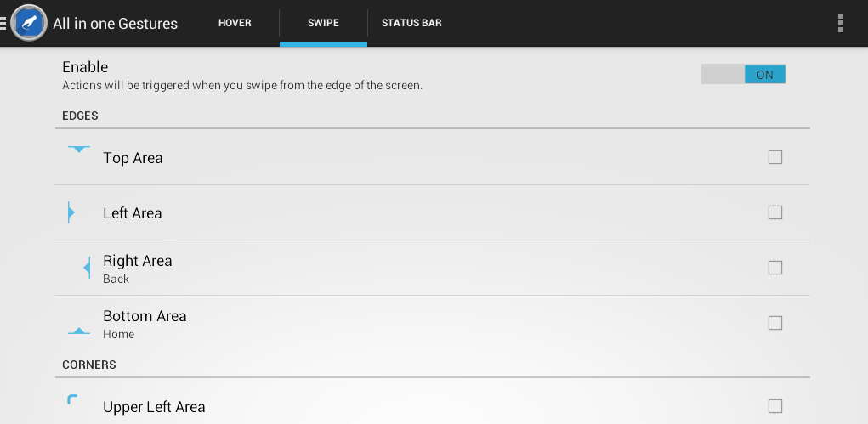Viewport: 868px width, 424px height.
Task: Check the Top Area checkbox
Action: 775,158
